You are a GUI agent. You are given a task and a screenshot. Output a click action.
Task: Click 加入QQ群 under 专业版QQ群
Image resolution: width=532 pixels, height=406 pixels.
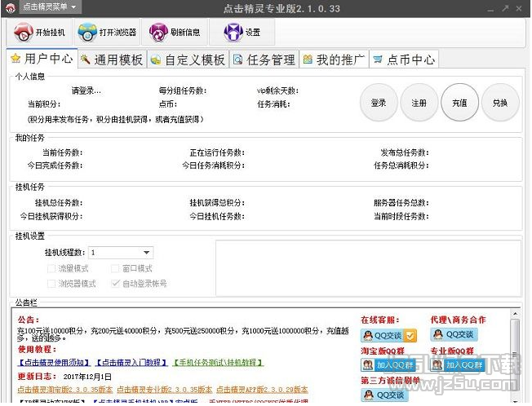coord(458,365)
